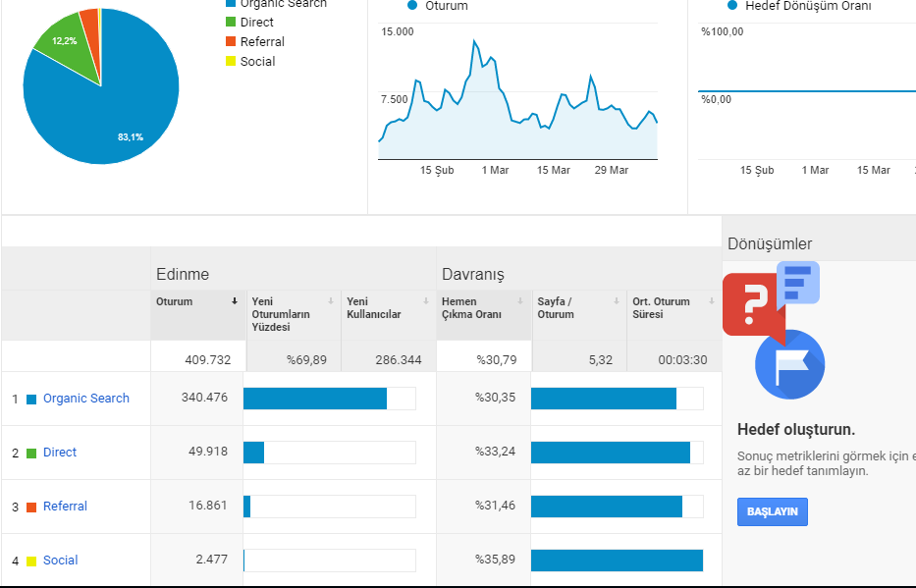This screenshot has width=916, height=588.
Task: Select the blue 83,1% pie slice
Action: (x=117, y=117)
